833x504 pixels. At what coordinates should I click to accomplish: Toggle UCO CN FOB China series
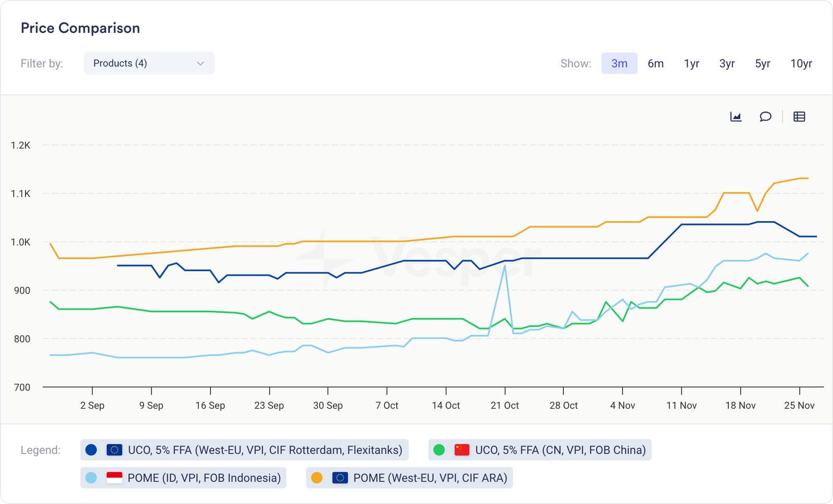point(560,450)
